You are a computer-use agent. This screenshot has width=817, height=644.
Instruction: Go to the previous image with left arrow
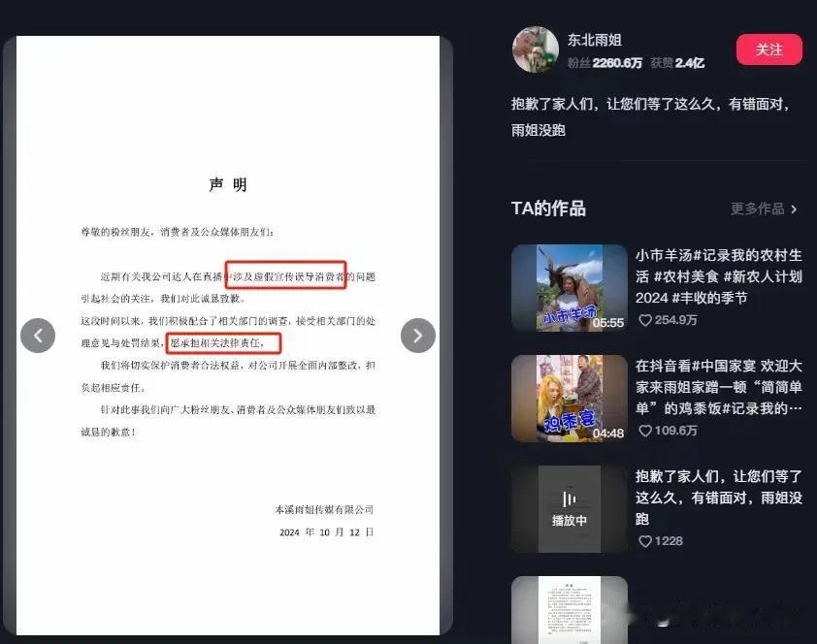pos(38,336)
